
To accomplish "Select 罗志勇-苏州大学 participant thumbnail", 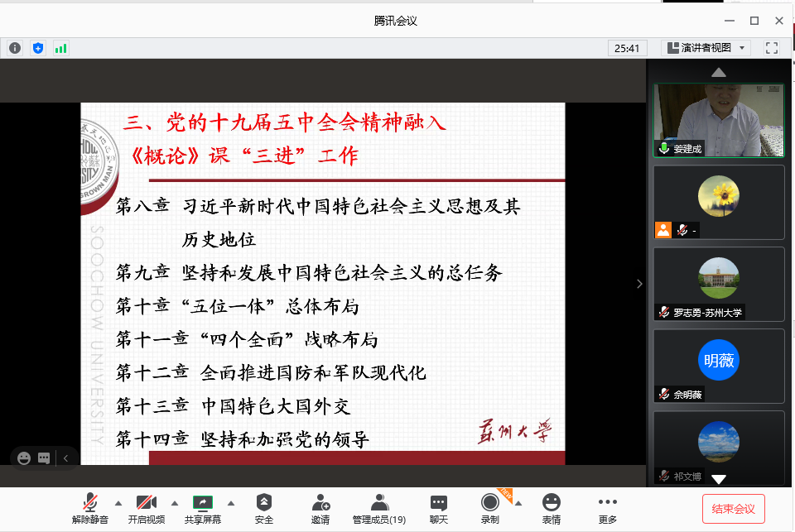I will 718,284.
